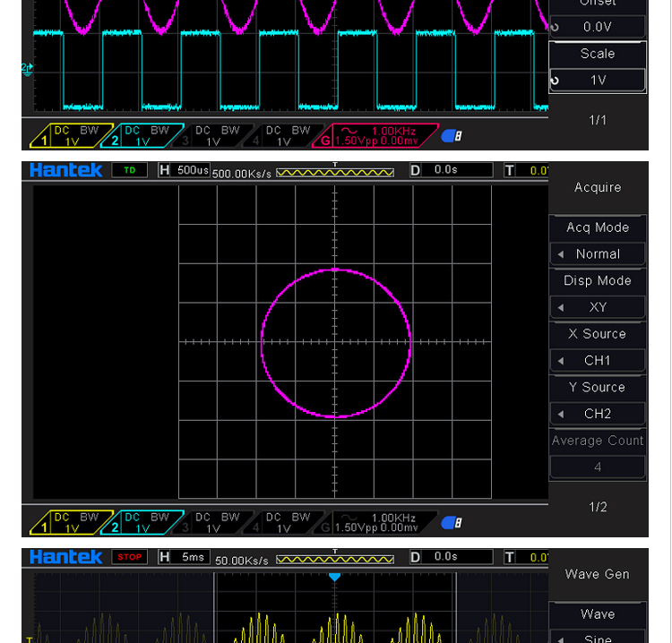
Task: Click the H 5ms timebase indicator
Action: 184,557
